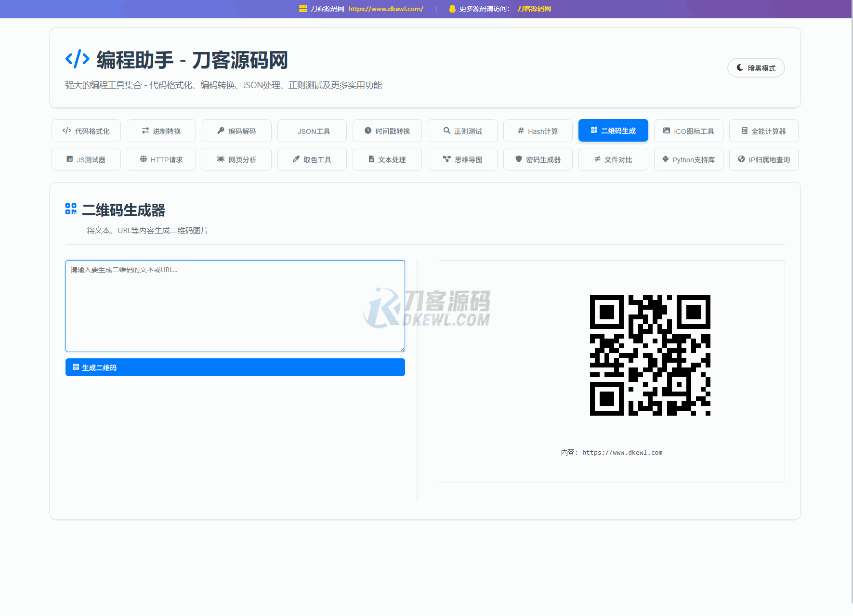Open the 时间戳转换 timestamp converter
Viewport: 853px width, 616px height.
387,131
